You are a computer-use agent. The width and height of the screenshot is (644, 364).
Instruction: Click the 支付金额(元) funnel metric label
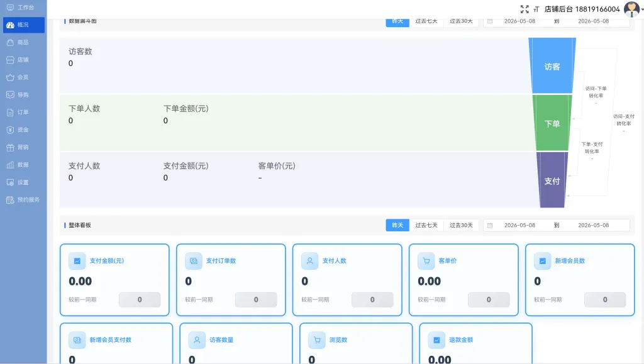[186, 166]
